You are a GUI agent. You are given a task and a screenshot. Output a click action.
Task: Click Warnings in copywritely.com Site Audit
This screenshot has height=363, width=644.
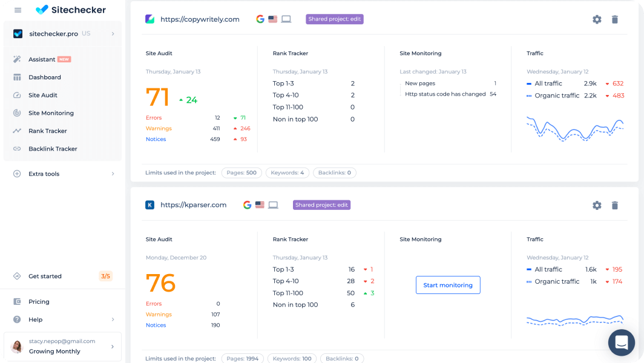pos(159,128)
